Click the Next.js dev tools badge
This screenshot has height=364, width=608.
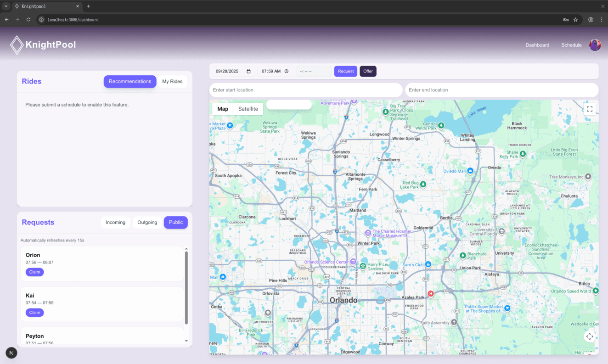11,353
